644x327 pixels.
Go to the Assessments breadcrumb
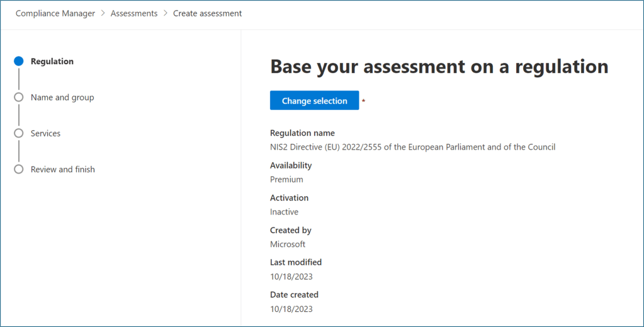point(134,13)
